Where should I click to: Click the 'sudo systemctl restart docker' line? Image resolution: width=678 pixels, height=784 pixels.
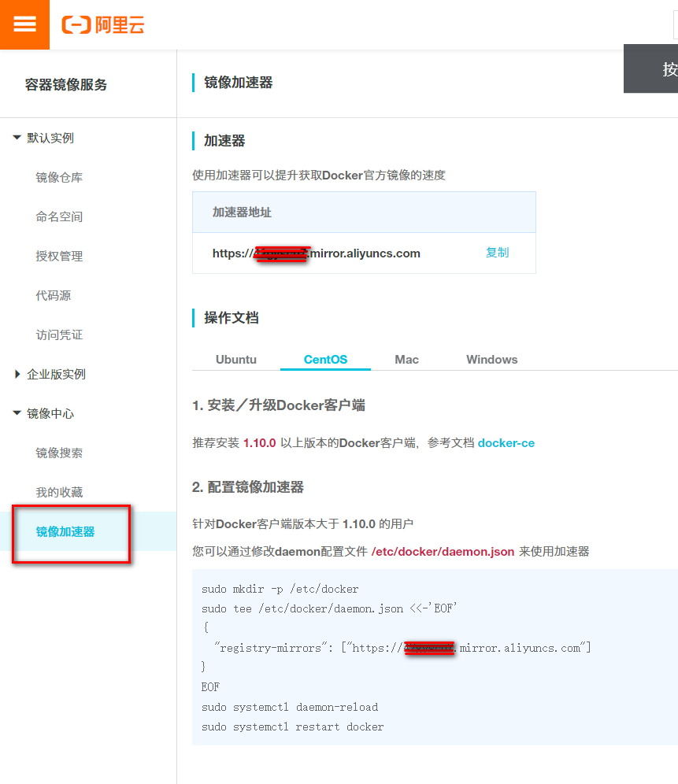coord(293,727)
